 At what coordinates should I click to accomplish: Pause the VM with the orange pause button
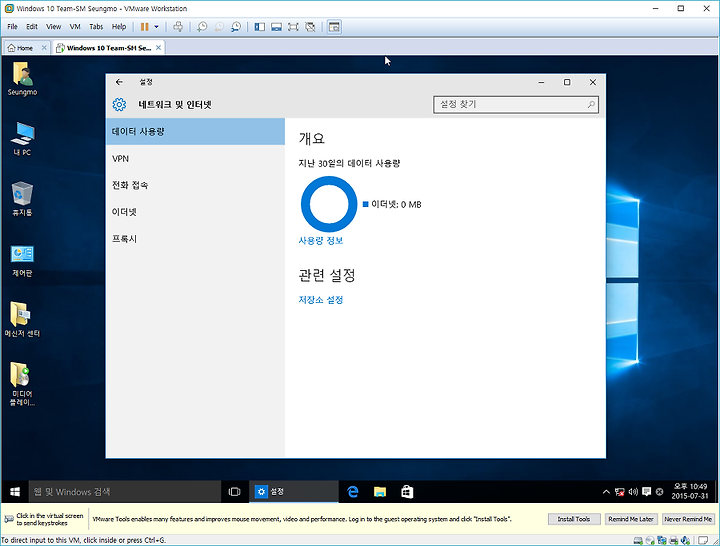[144, 27]
